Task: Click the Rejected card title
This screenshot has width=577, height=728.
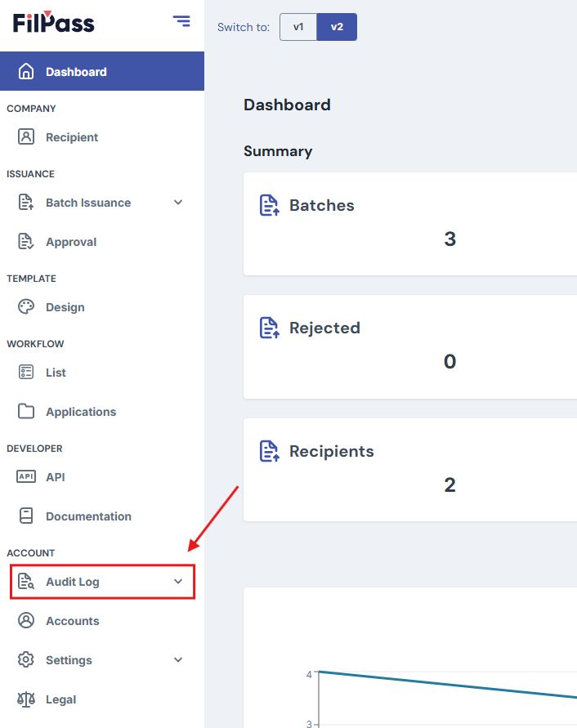Action: (x=324, y=328)
